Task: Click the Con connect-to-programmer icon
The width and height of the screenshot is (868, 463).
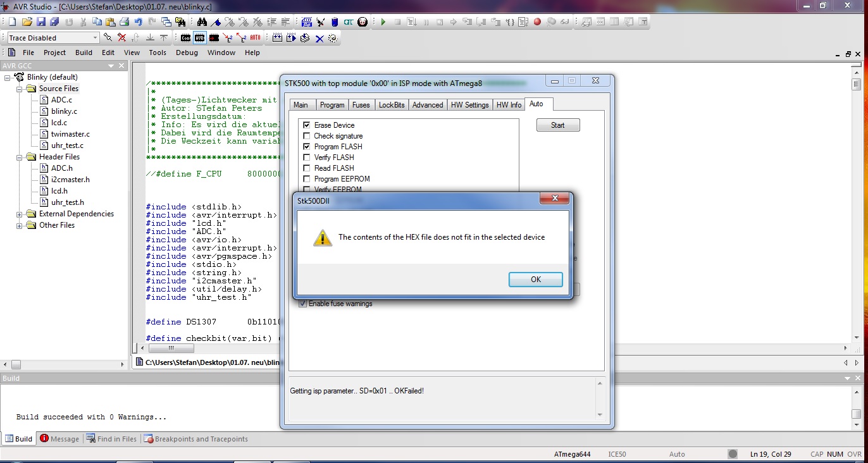Action: tap(185, 38)
